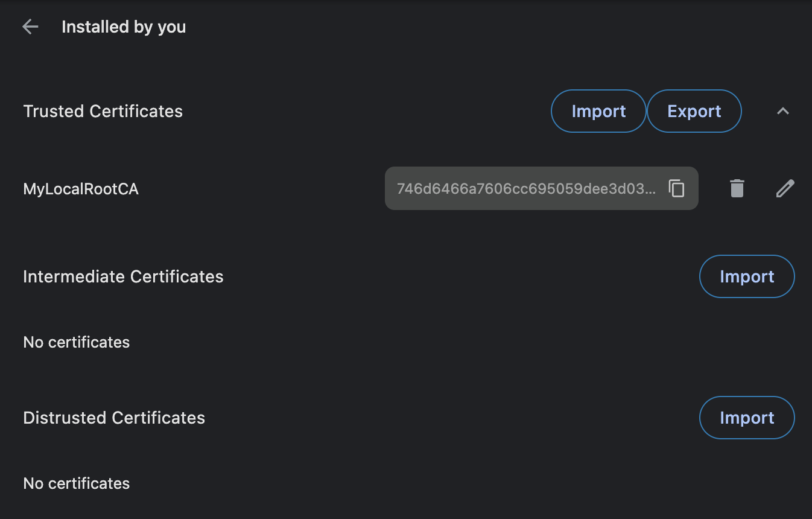The width and height of the screenshot is (812, 519).
Task: Collapse the Trusted Certificates section chevron
Action: [x=783, y=111]
